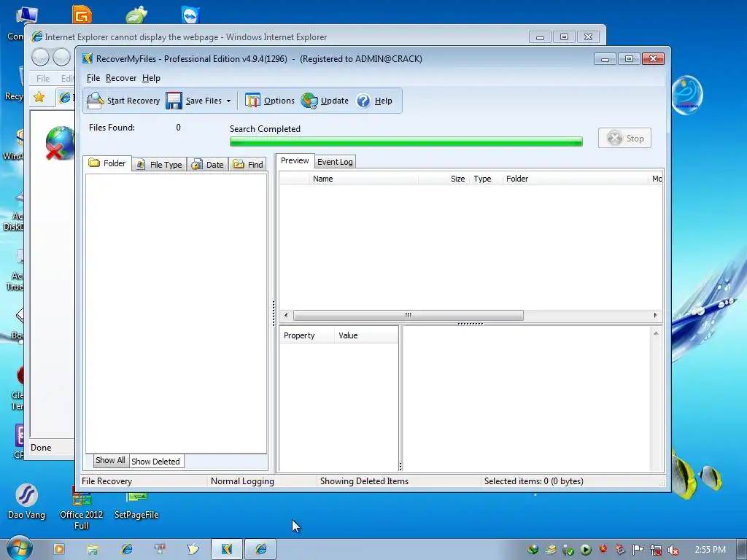Open the Office 2012 Full desktop icon

[x=82, y=508]
